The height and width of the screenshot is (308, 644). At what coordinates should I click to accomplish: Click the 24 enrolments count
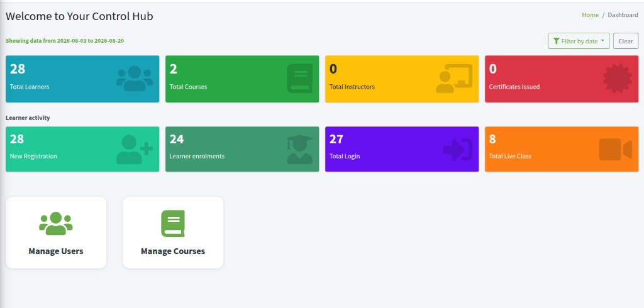pos(177,139)
